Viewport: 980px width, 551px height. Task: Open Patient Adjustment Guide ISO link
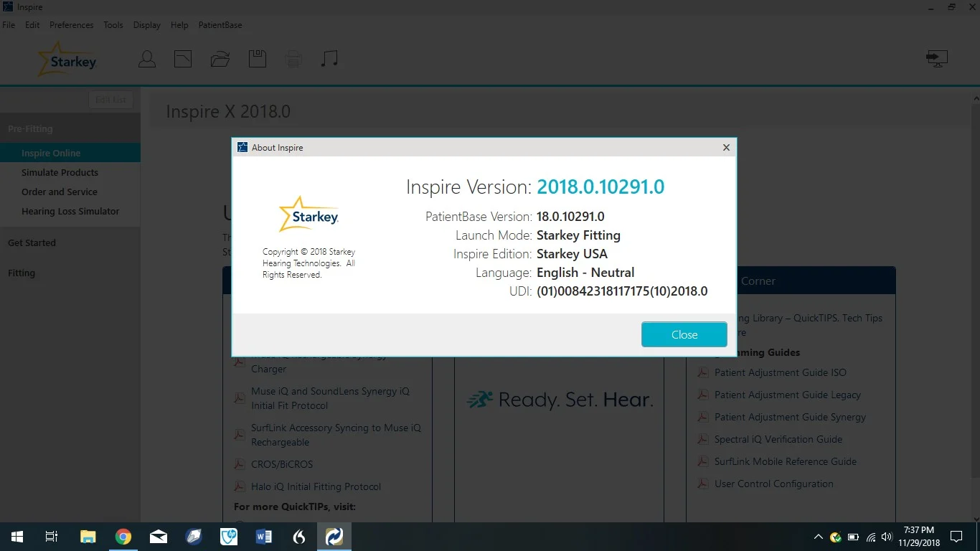(781, 372)
